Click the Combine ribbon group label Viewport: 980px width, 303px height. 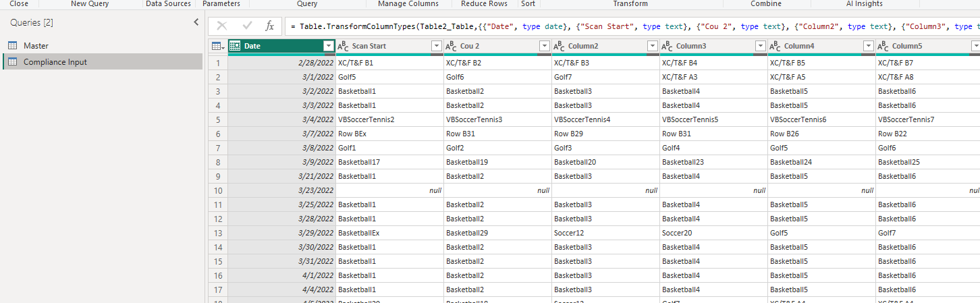[766, 4]
